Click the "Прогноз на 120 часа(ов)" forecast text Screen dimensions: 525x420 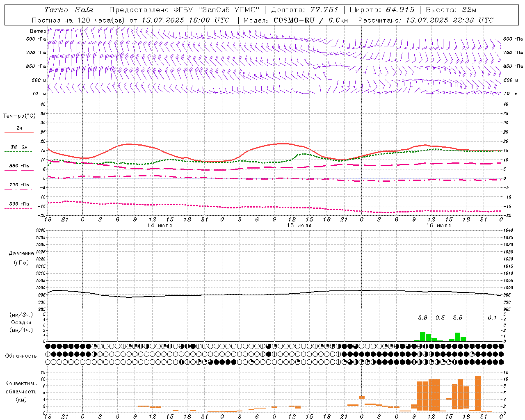tap(79, 20)
